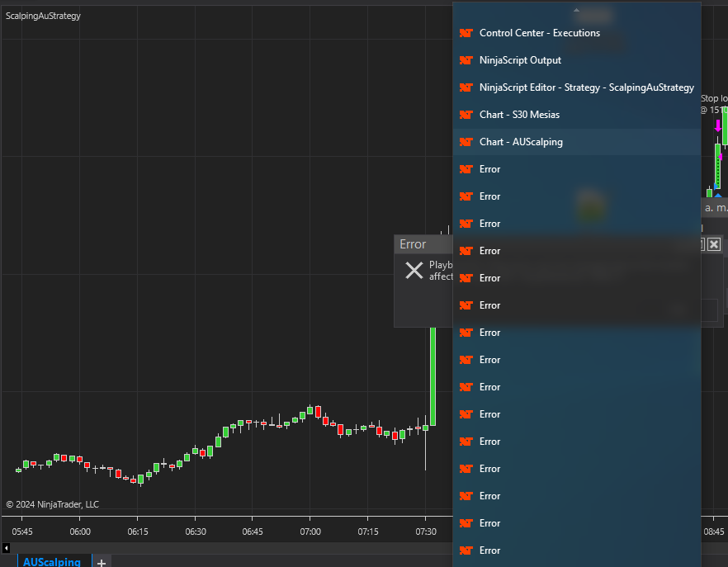
Task: Click the 07:00 time axis label
Action: coord(310,532)
